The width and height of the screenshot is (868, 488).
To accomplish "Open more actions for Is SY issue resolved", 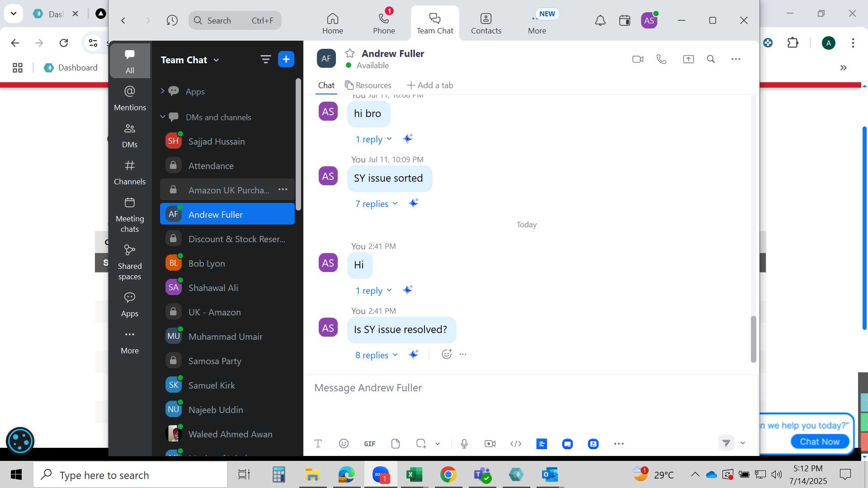I will 463,354.
